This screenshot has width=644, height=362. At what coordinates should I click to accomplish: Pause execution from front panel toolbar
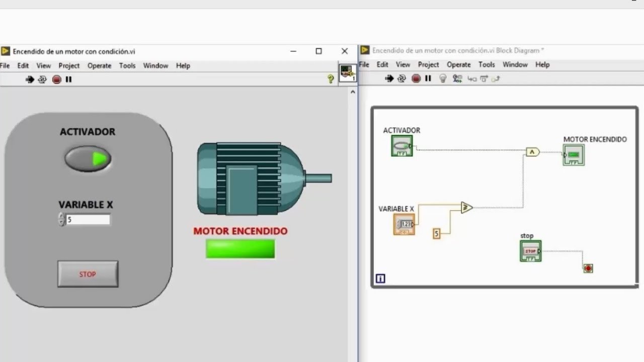(x=68, y=79)
